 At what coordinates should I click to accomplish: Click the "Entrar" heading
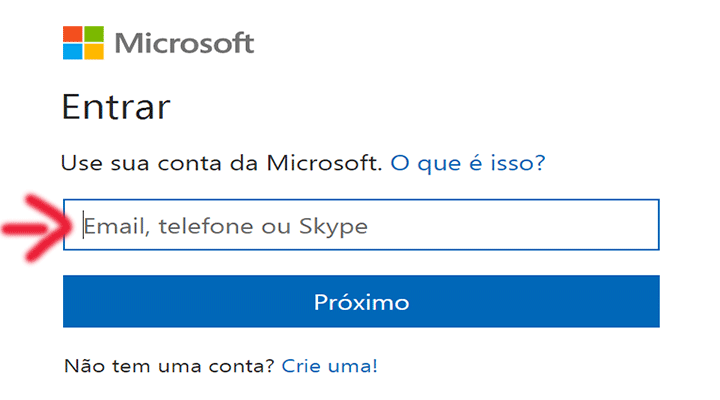116,107
